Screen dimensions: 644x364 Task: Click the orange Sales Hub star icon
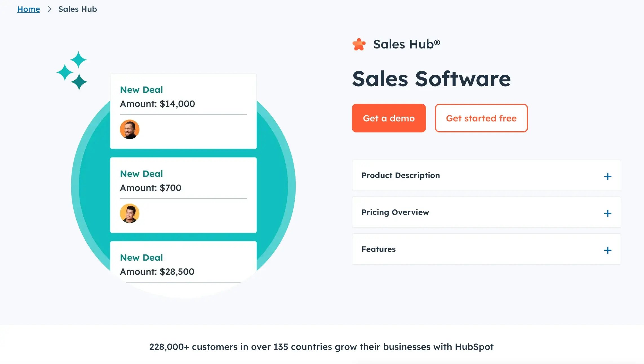359,44
